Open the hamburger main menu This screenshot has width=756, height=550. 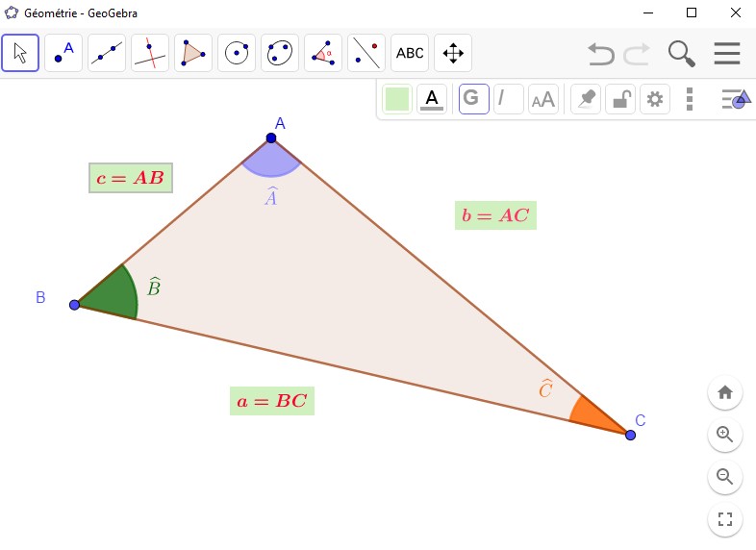click(726, 53)
